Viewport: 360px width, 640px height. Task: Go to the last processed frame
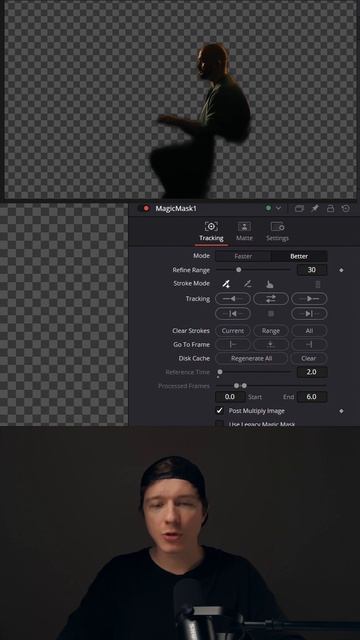pos(309,344)
